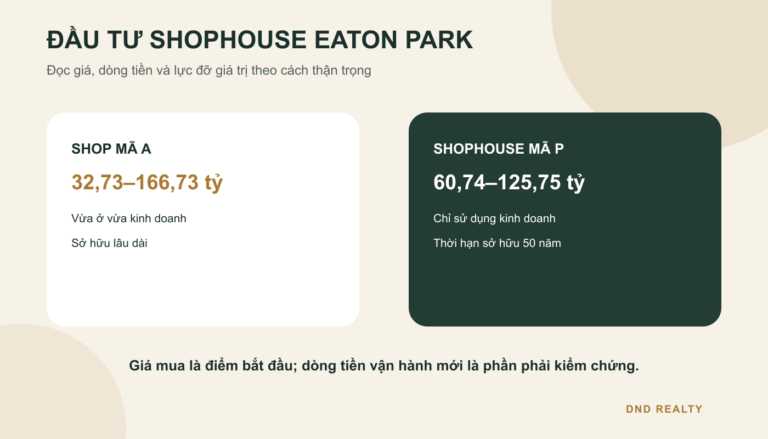The height and width of the screenshot is (439, 768).
Task: Select the subtitle starting with Đọc giá, dòng tiền
Action: tap(209, 71)
